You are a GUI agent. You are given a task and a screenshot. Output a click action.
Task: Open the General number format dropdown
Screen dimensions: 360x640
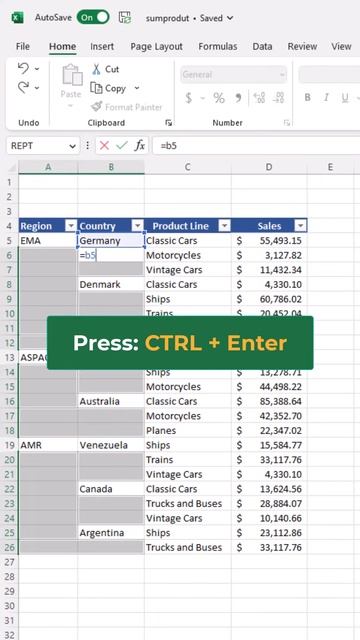pyautogui.click(x=233, y=75)
